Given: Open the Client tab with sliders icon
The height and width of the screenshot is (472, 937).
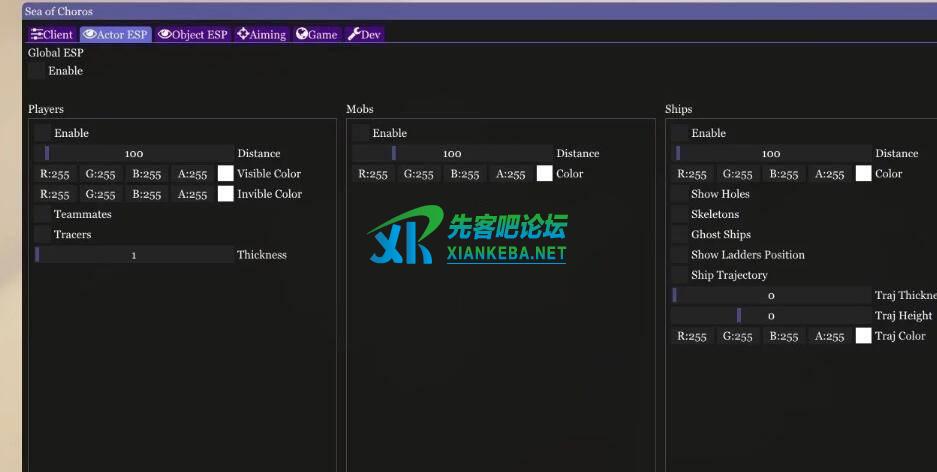Looking at the screenshot, I should (52, 34).
